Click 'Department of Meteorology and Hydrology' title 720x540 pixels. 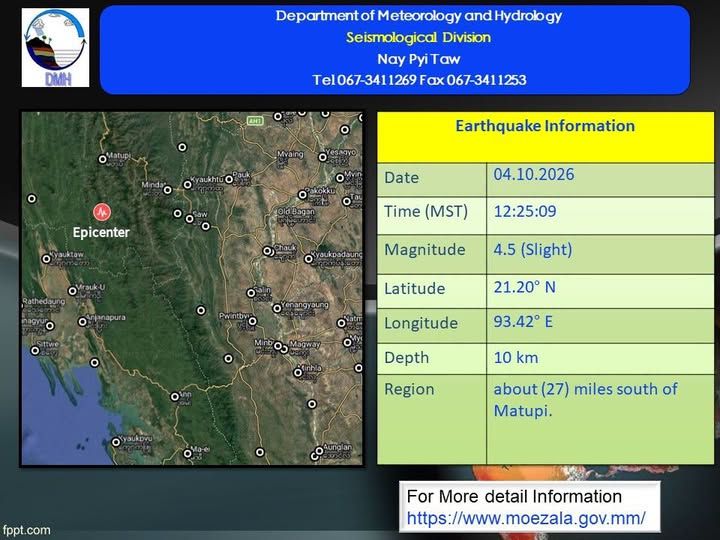click(418, 16)
